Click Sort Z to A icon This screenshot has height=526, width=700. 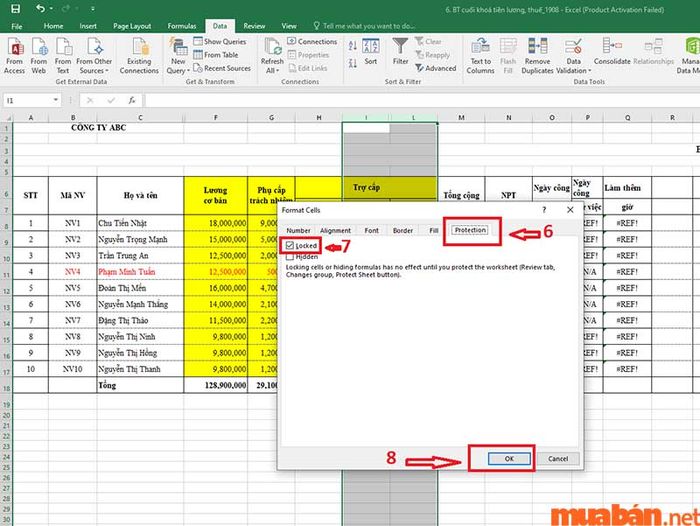353,63
